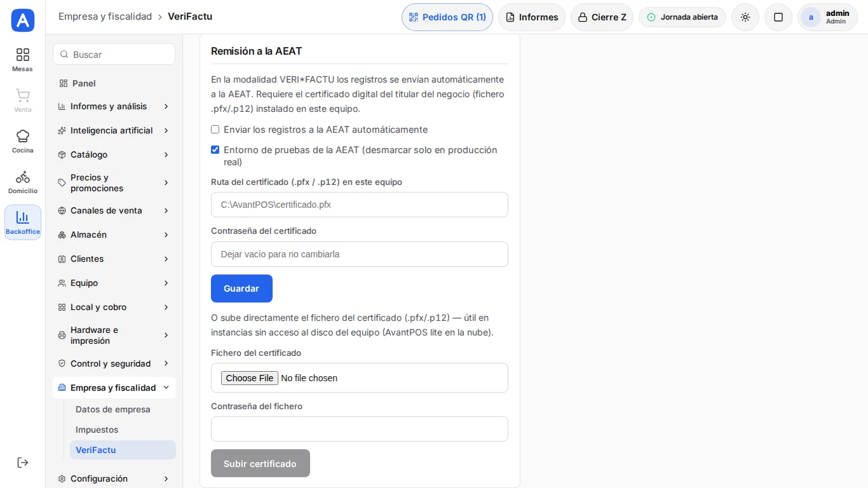Open the Pedidos QR (1) button

pos(447,17)
